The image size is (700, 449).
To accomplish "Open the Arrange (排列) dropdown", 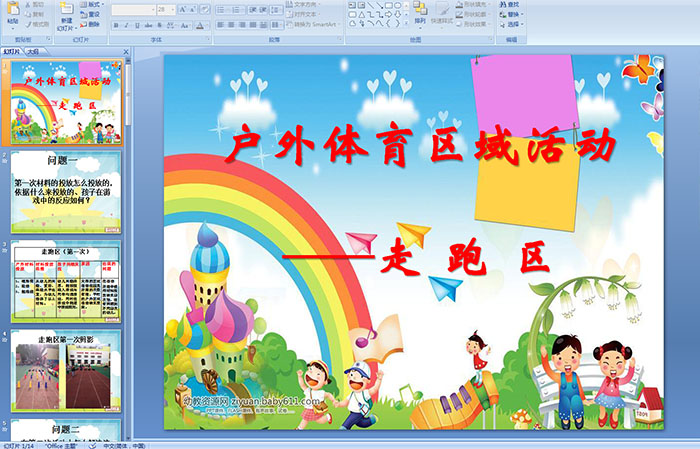I will pyautogui.click(x=420, y=13).
